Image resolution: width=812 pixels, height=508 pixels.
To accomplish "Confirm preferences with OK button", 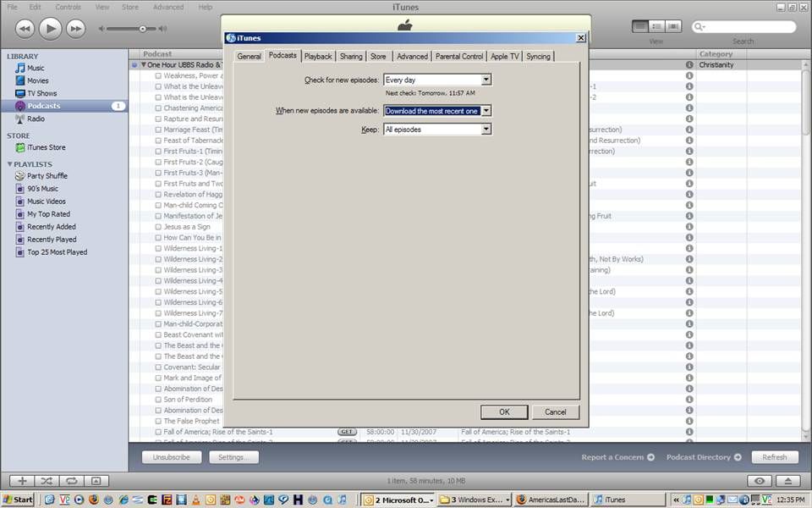I will coord(504,412).
